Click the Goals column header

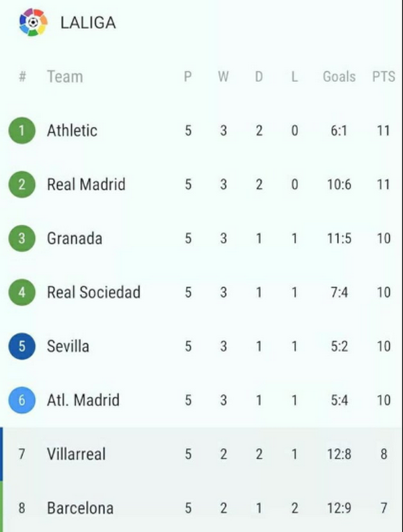pos(339,77)
